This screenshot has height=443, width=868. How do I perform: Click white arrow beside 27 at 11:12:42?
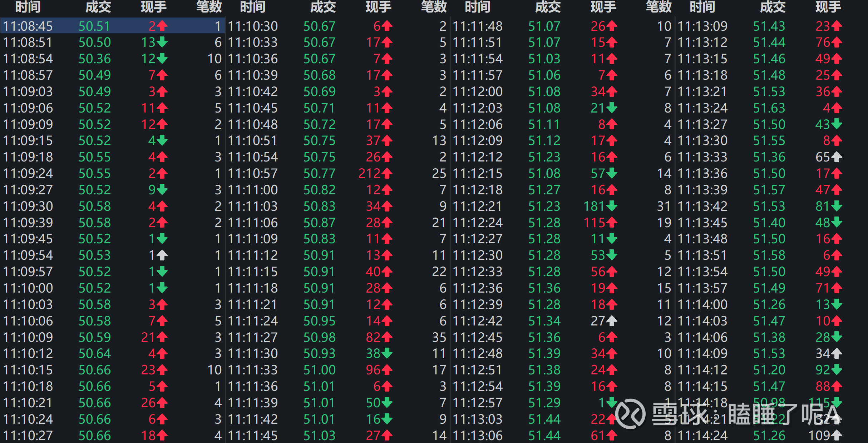612,321
